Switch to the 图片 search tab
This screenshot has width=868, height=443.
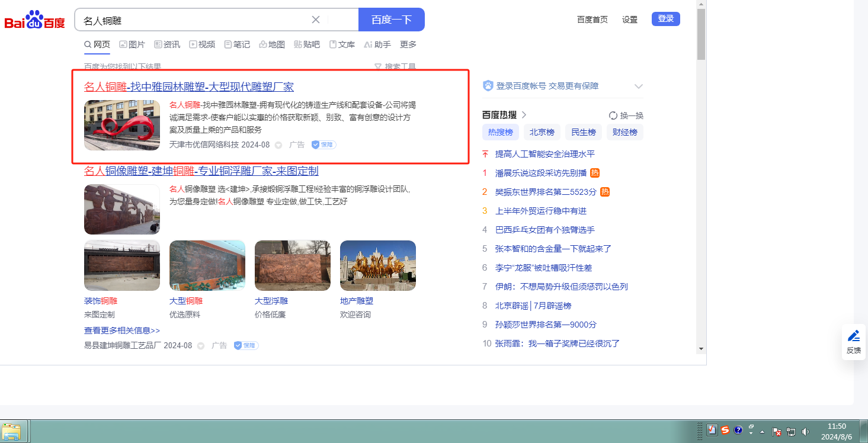132,44
